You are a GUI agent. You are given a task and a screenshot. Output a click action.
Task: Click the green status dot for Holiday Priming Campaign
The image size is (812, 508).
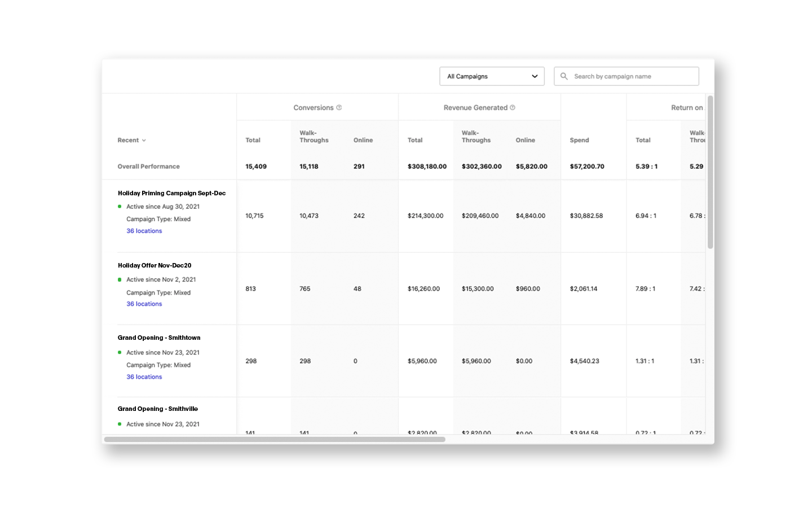pos(119,207)
